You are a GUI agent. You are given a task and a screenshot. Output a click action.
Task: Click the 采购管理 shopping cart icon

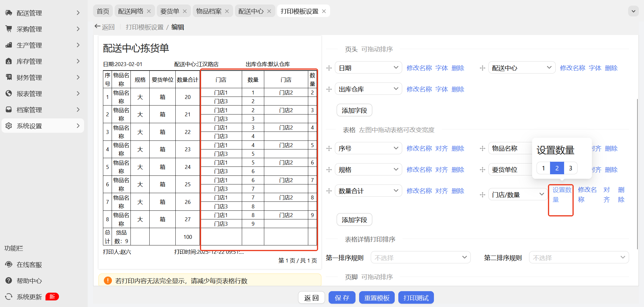[9, 29]
